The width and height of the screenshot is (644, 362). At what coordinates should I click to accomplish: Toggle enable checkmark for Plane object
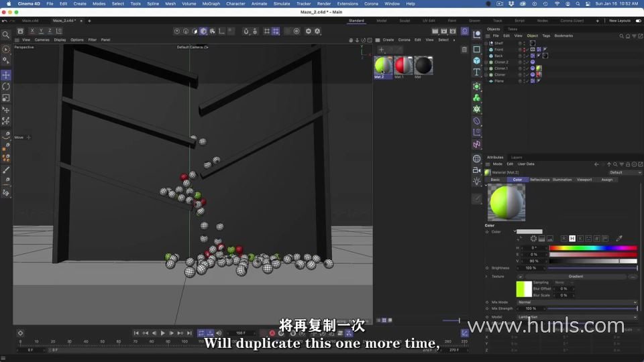pyautogui.click(x=527, y=81)
